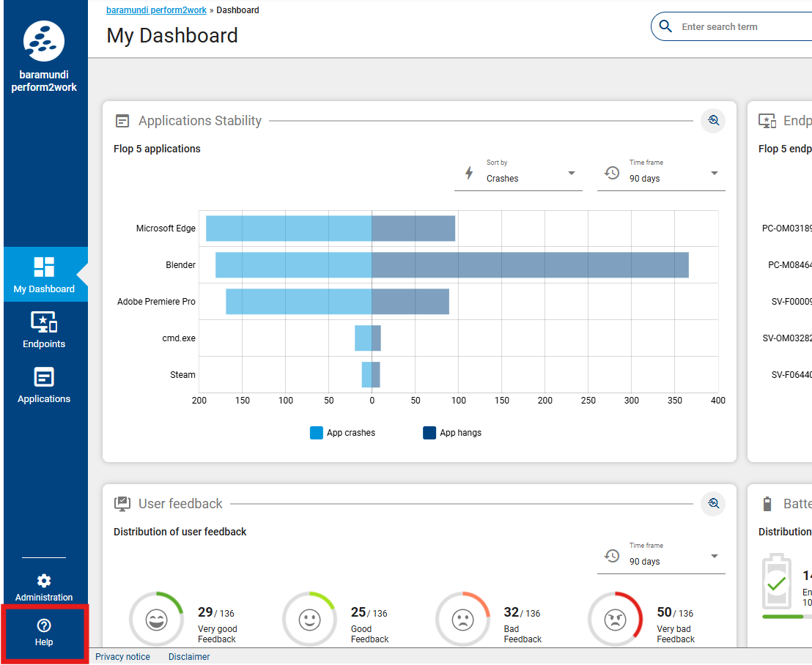
Task: Open Applications Stability detail view icon
Action: coord(712,121)
